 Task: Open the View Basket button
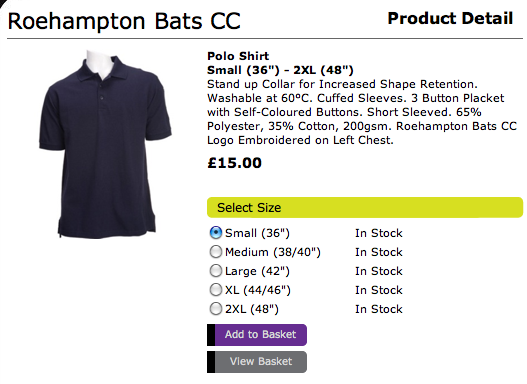(x=257, y=362)
